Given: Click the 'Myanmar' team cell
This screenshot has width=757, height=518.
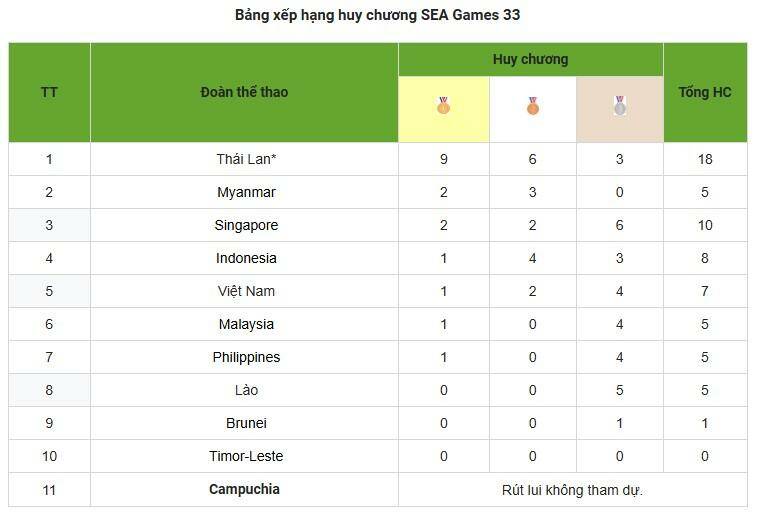Looking at the screenshot, I should click(x=245, y=192).
